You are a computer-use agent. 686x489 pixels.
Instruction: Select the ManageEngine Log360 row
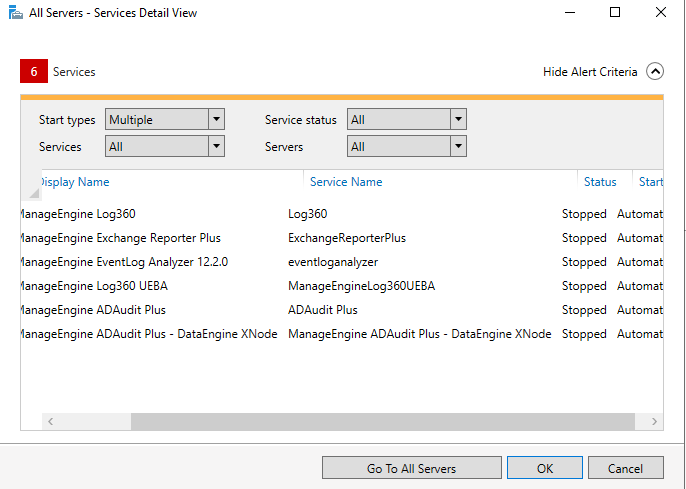click(342, 214)
